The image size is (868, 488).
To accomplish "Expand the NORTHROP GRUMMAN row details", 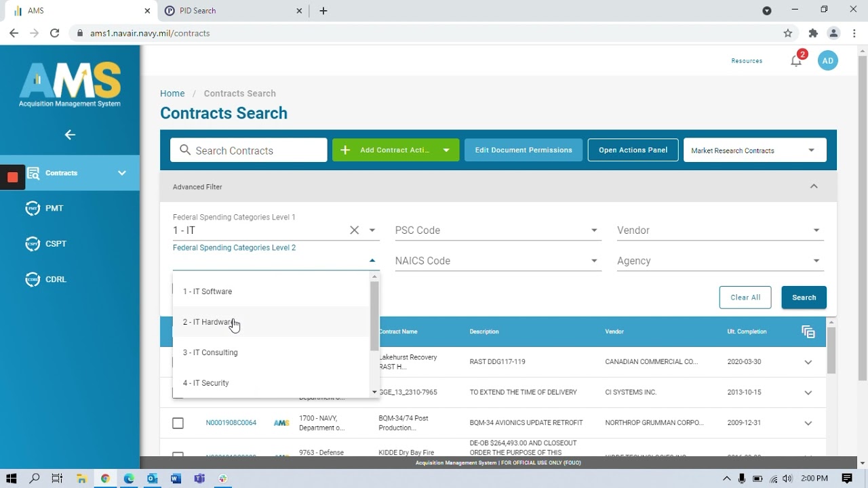I will (808, 423).
